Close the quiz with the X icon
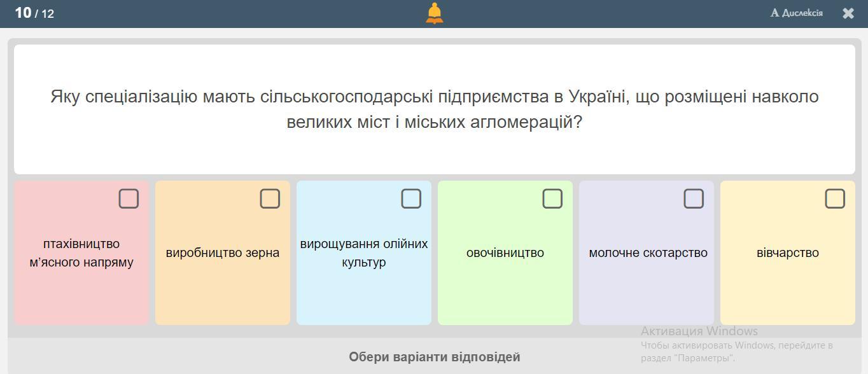The width and height of the screenshot is (868, 374). tap(848, 13)
